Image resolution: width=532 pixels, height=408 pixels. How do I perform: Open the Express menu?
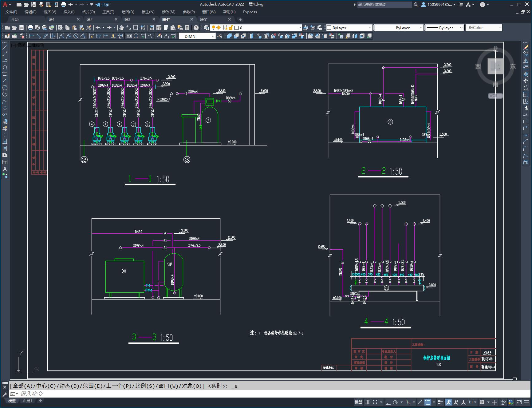pos(250,12)
